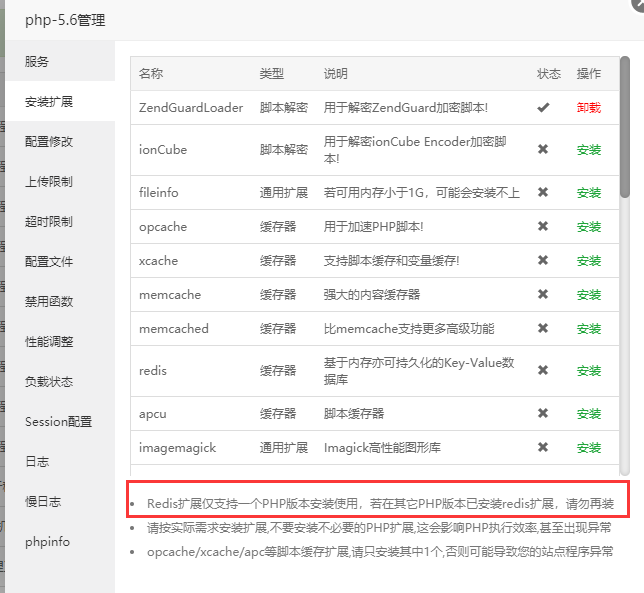Image resolution: width=644 pixels, height=593 pixels.
Task: Click the X status icon for xcache
Action: 543,260
